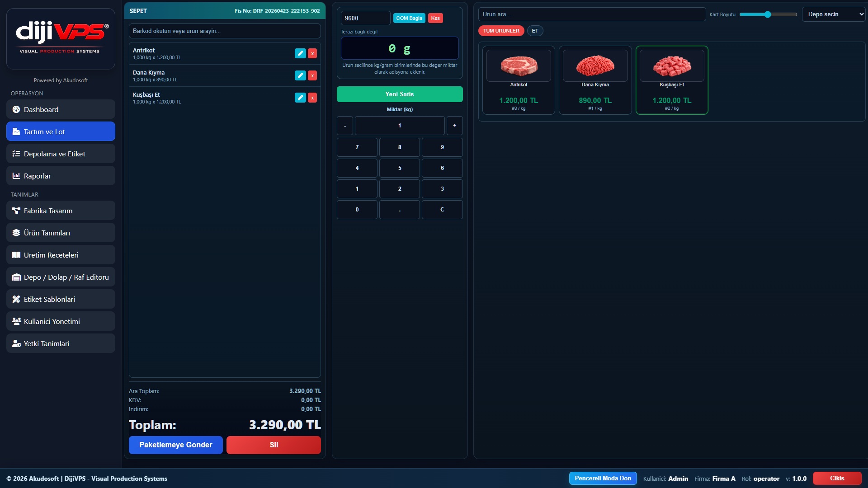Delete the Kuşbaşı Et cart line
The width and height of the screenshot is (868, 488).
[x=312, y=98]
